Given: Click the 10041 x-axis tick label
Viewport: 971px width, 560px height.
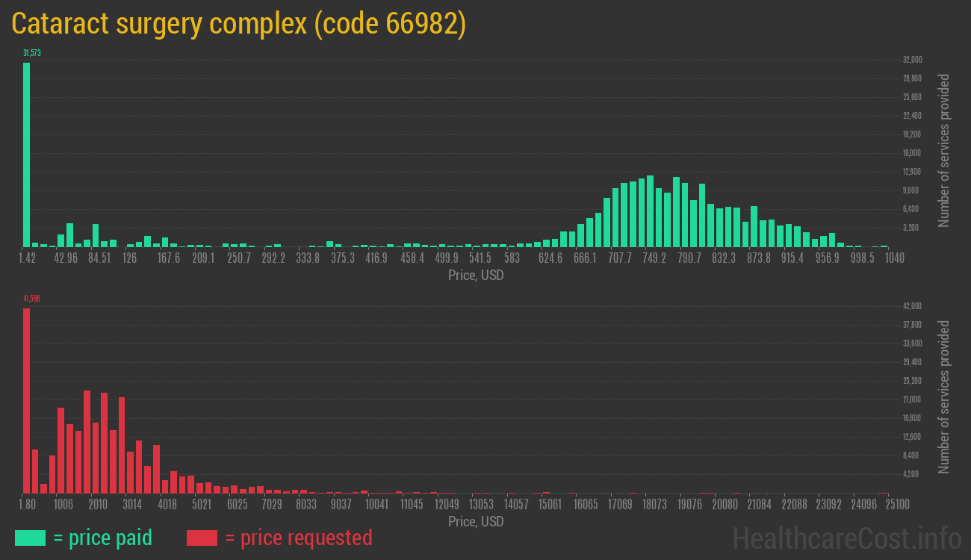Looking at the screenshot, I should pos(376,505).
